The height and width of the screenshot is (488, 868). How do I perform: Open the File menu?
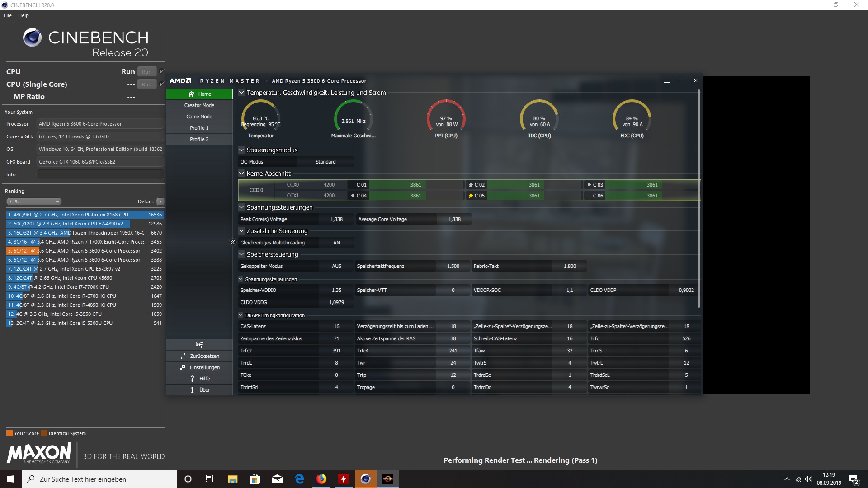pyautogui.click(x=8, y=15)
